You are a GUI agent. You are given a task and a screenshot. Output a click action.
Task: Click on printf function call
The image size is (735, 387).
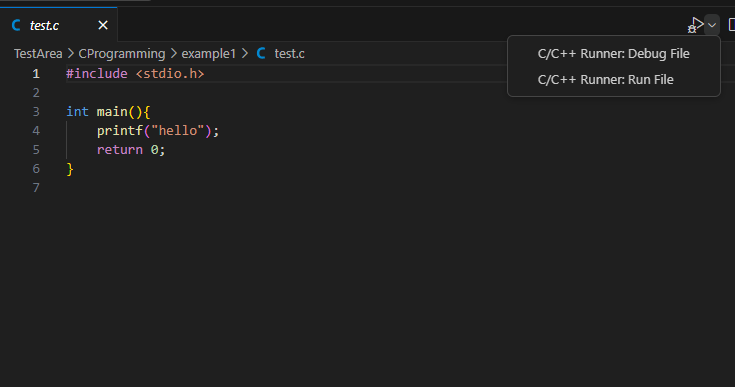pyautogui.click(x=120, y=131)
